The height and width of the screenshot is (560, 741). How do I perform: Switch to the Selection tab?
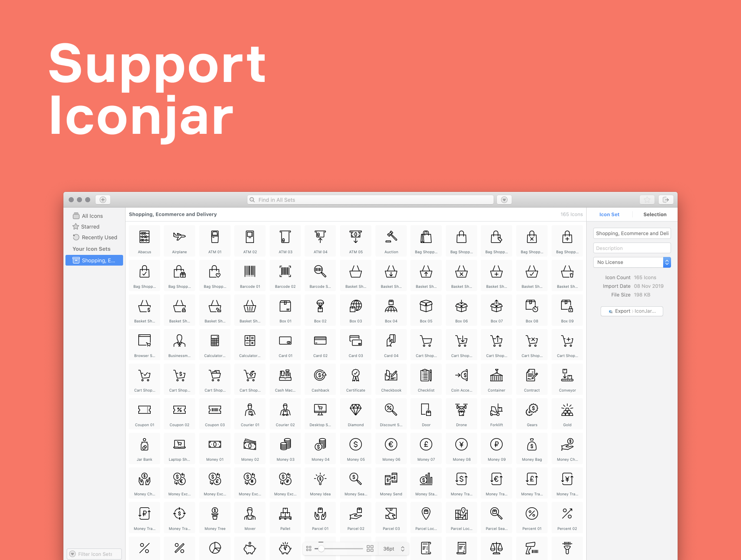[655, 215]
